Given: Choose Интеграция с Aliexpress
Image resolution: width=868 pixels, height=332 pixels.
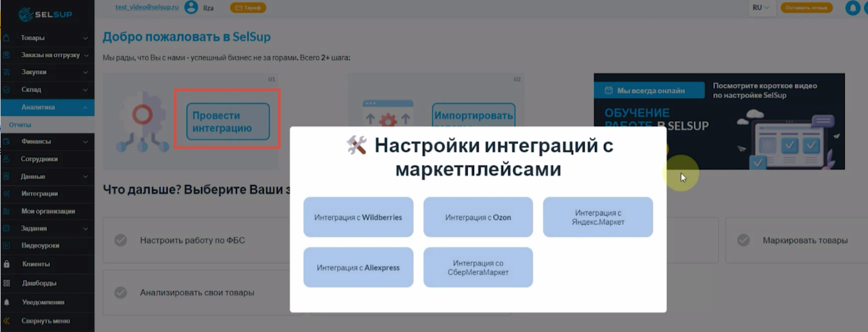Looking at the screenshot, I should click(359, 268).
